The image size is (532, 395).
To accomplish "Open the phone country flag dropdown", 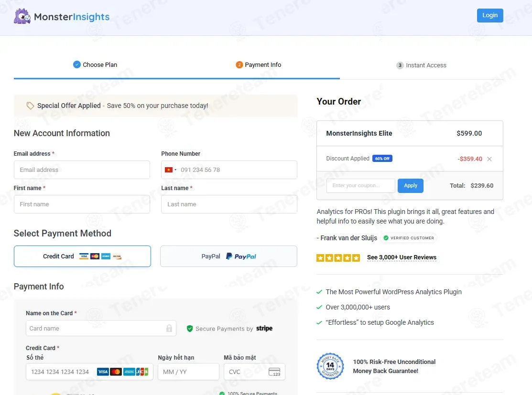I will click(171, 170).
